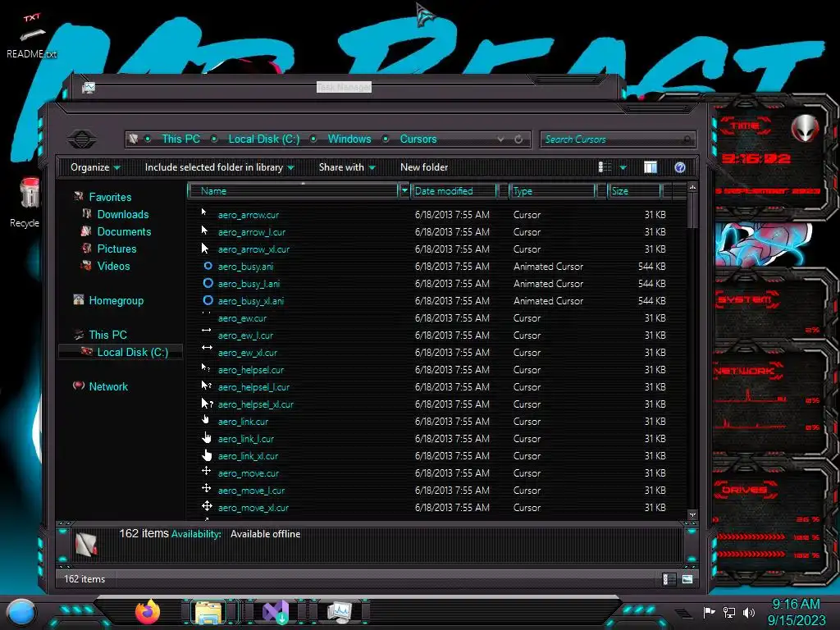
Task: Refresh the Cursors folder address bar
Action: pos(518,139)
